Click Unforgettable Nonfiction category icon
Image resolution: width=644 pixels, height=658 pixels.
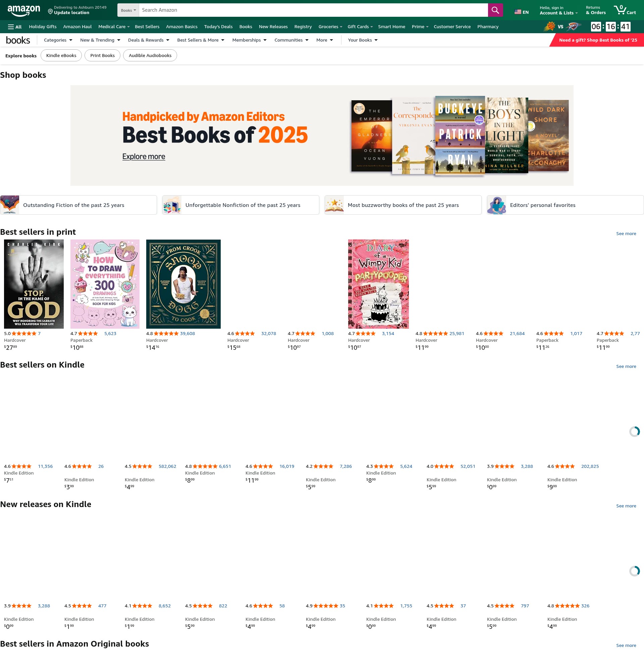[x=172, y=205]
